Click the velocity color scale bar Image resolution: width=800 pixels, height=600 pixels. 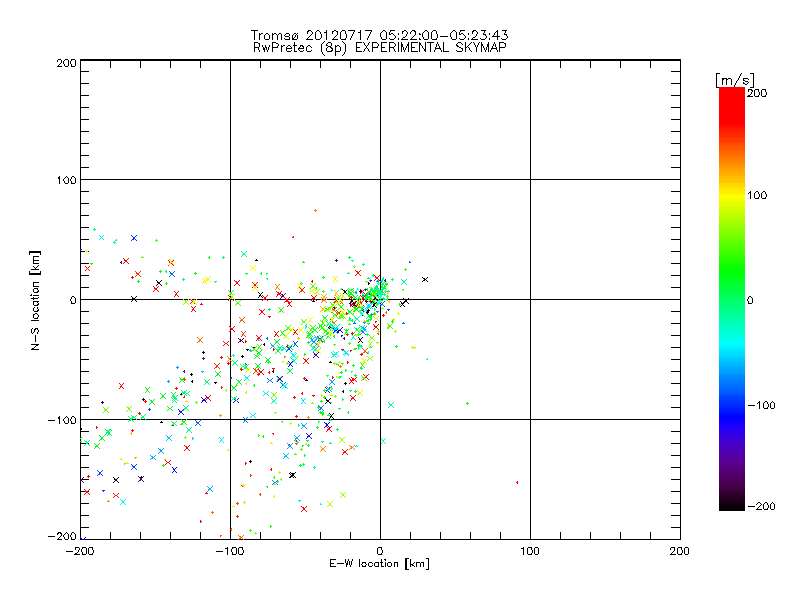pyautogui.click(x=732, y=299)
